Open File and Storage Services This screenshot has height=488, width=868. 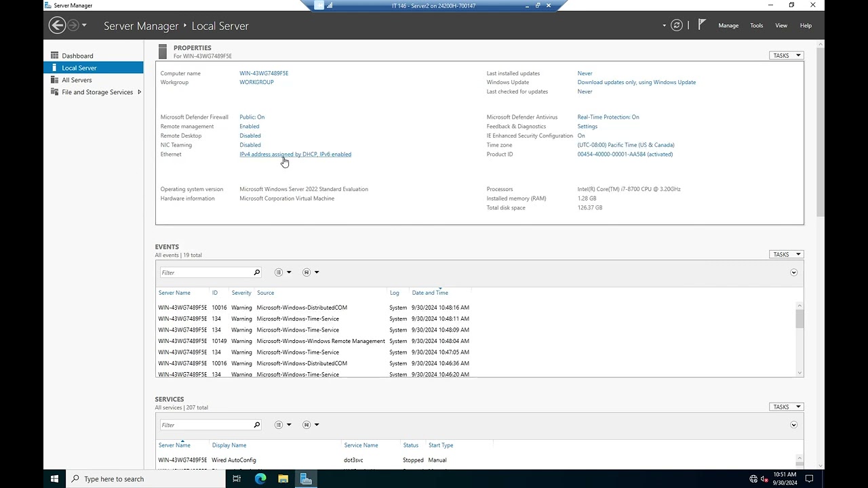point(97,92)
